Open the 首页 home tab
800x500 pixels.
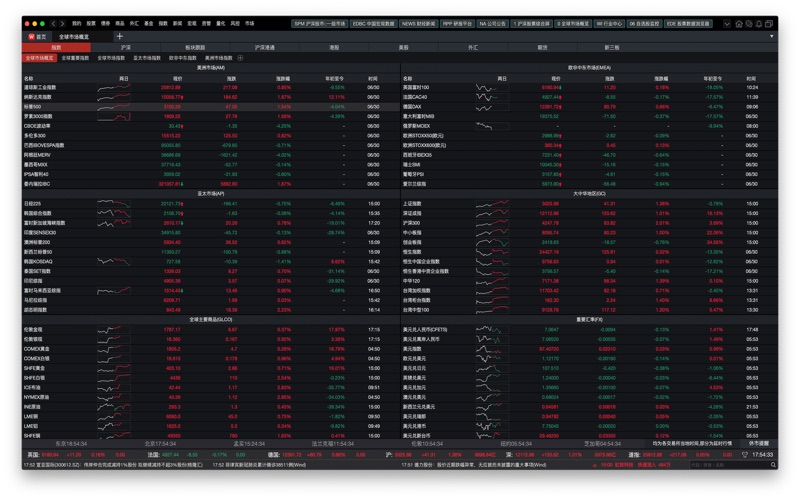point(37,36)
